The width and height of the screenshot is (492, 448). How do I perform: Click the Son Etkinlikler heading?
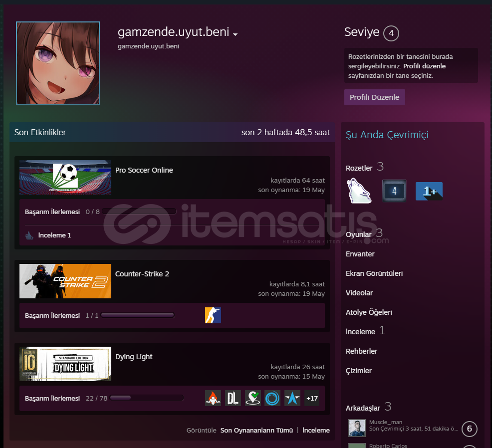(40, 132)
